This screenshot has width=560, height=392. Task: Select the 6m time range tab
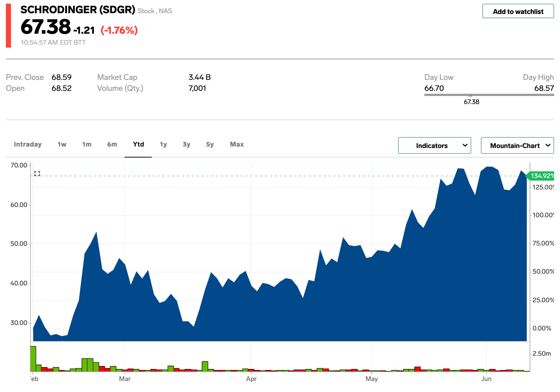pyautogui.click(x=112, y=144)
